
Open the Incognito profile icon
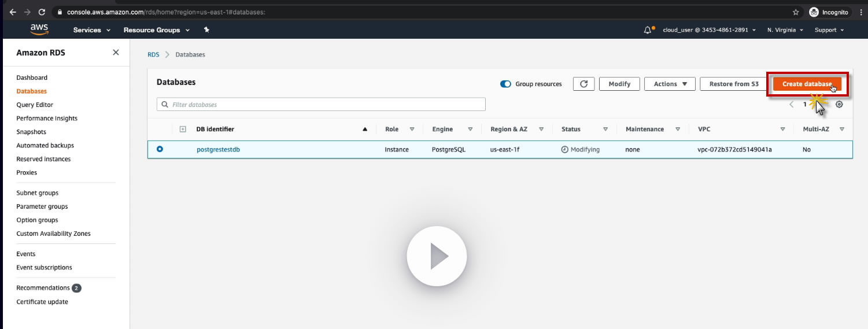click(x=814, y=12)
